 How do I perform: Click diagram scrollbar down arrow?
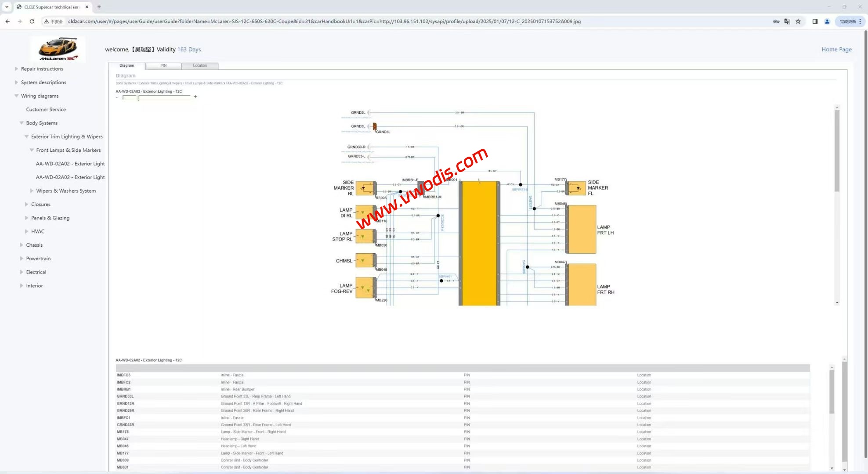(837, 303)
